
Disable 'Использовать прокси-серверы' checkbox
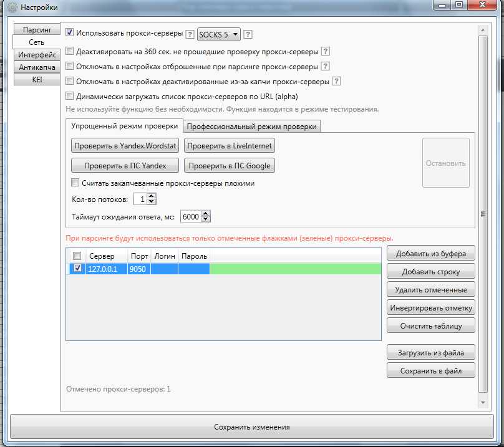click(70, 34)
